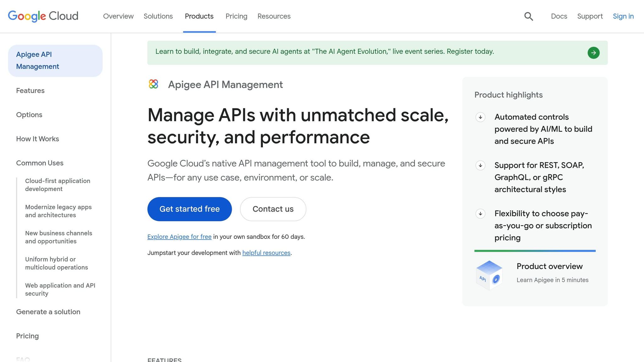Click the arrow icon in the green banner

[x=593, y=52]
